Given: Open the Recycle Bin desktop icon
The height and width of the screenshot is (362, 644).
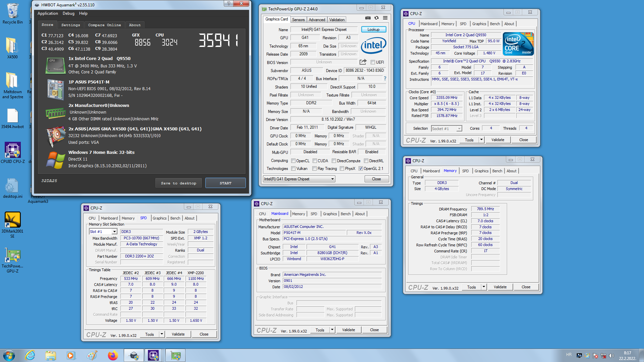Looking at the screenshot, I should click(x=13, y=14).
